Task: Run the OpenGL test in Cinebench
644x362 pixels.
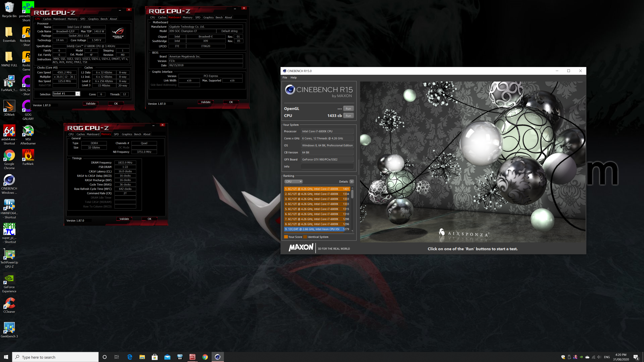Action: (348, 109)
